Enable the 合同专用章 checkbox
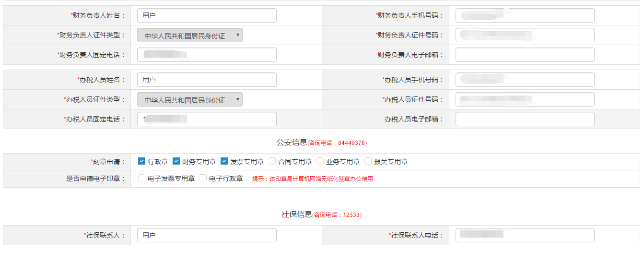Image resolution: width=644 pixels, height=263 pixels. [x=272, y=161]
